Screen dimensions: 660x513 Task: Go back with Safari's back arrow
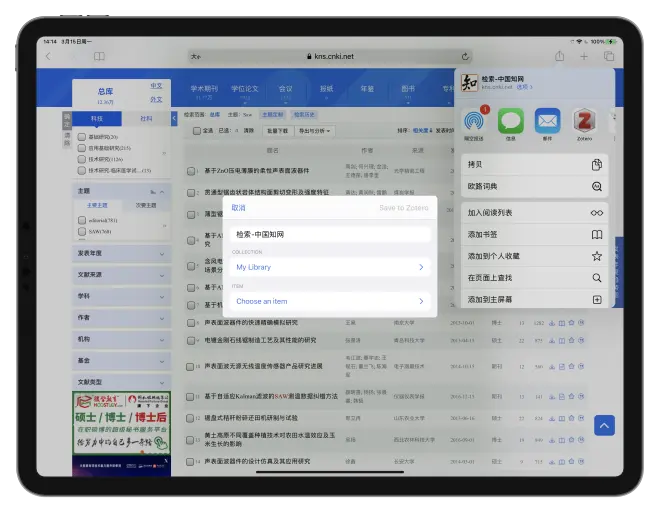(x=48, y=56)
